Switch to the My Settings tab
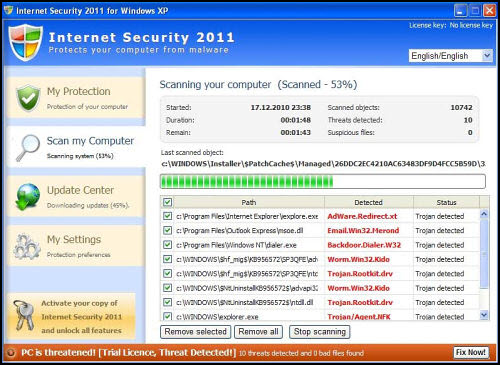The image size is (500, 365). [x=76, y=246]
